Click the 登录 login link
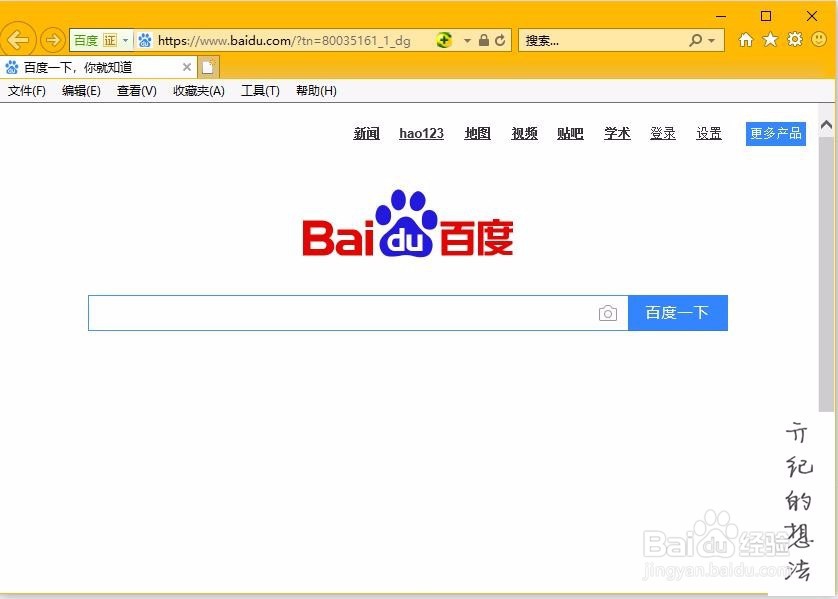The width and height of the screenshot is (838, 599). coord(663,133)
